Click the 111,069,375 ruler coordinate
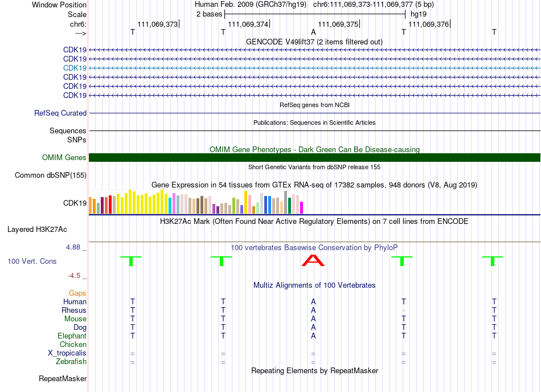 point(338,24)
